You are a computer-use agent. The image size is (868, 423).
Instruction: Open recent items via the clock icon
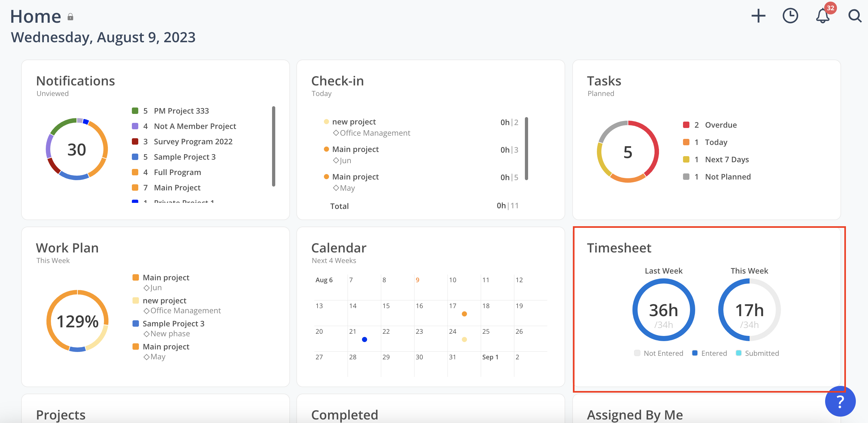click(x=791, y=15)
